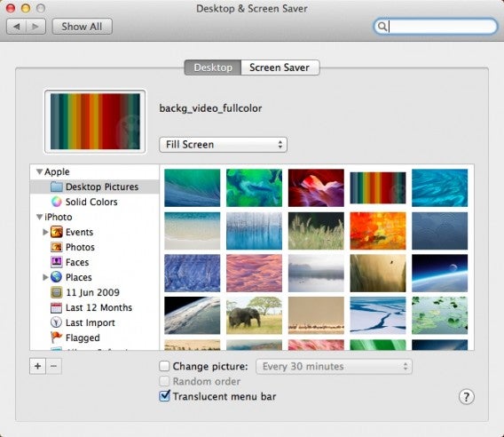The width and height of the screenshot is (504, 437).
Task: Click inside the search field
Action: [x=436, y=27]
